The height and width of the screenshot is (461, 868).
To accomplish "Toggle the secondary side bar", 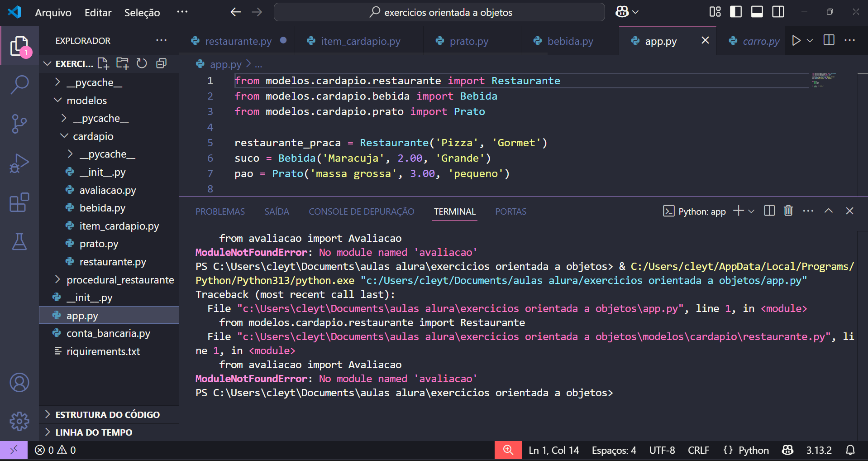I will pyautogui.click(x=778, y=12).
